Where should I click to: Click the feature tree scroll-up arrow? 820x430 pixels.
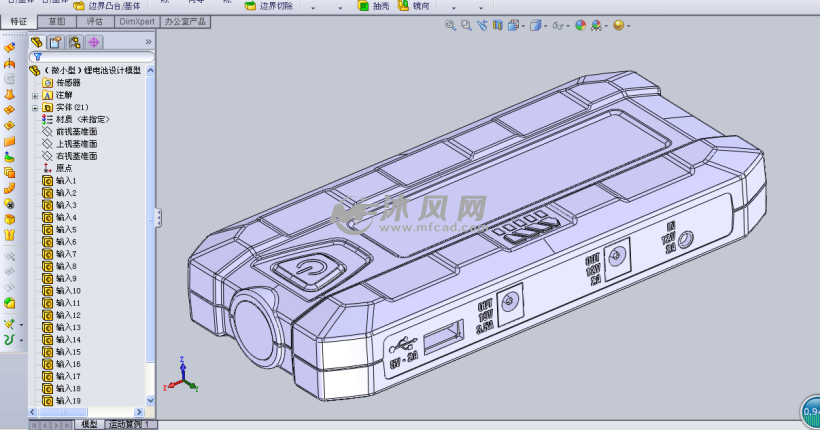(x=150, y=70)
